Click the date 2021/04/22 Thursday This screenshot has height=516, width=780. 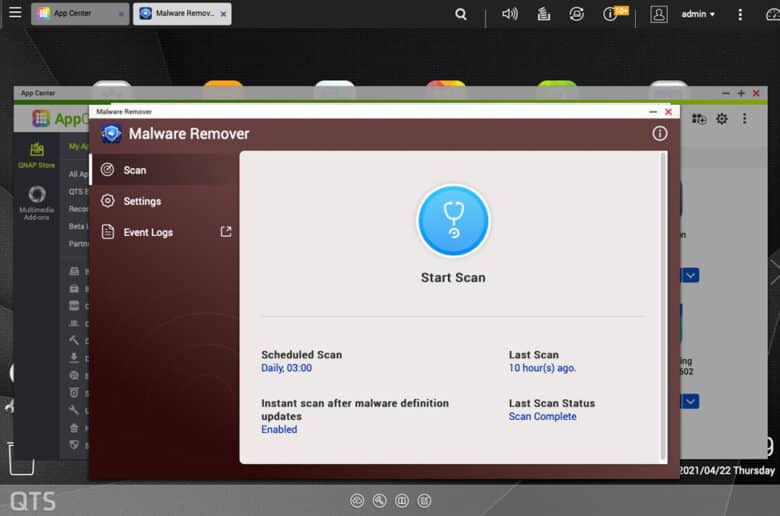point(727,470)
